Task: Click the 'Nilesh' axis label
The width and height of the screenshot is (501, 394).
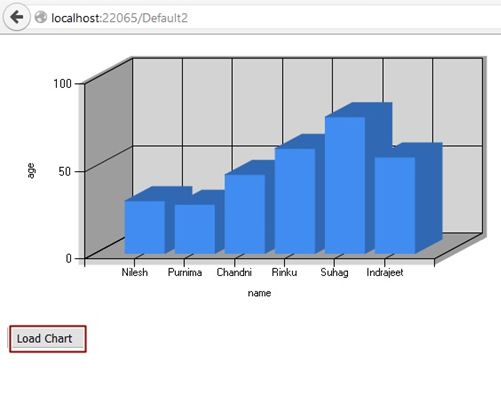Action: (135, 272)
